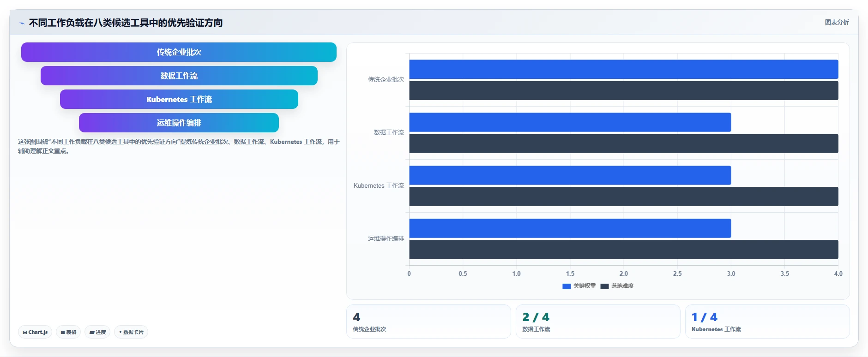Select the Kubernetes 工作流 funnel bar
Screen dimensions: 868x357
click(179, 99)
